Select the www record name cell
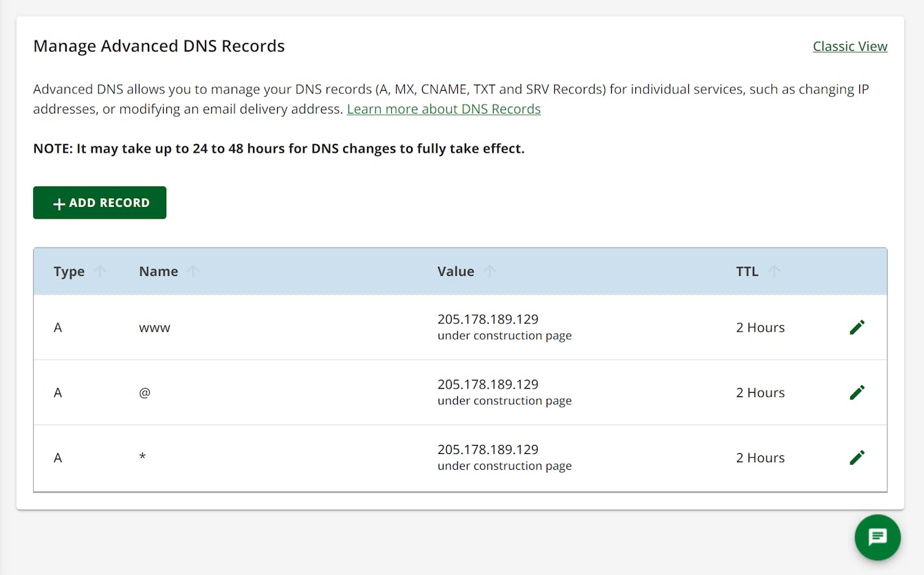924x575 pixels. tap(155, 328)
